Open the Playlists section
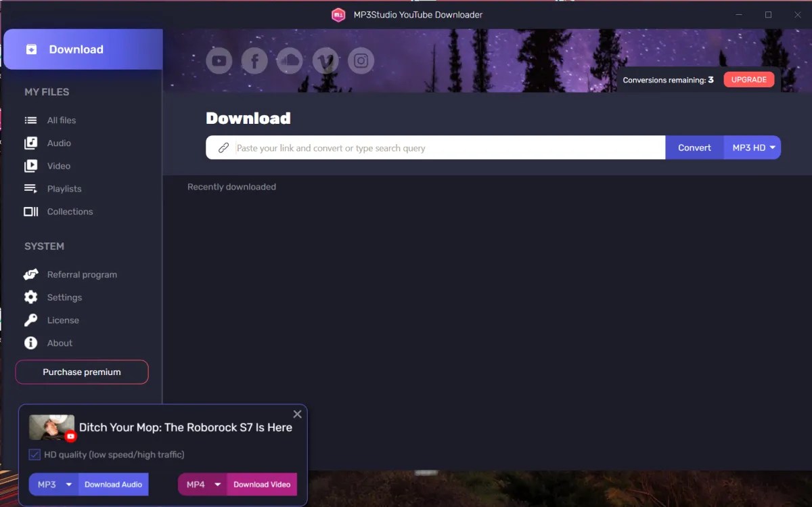This screenshot has height=507, width=812. tap(64, 188)
